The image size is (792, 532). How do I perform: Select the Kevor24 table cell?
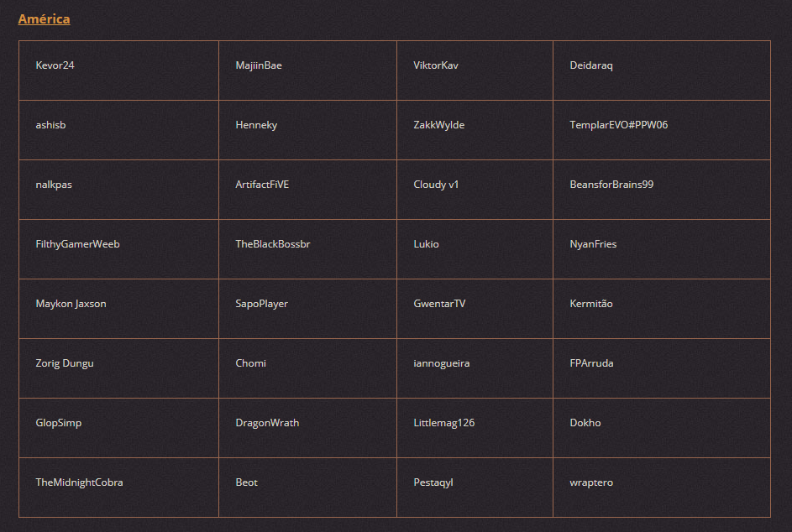(118, 70)
